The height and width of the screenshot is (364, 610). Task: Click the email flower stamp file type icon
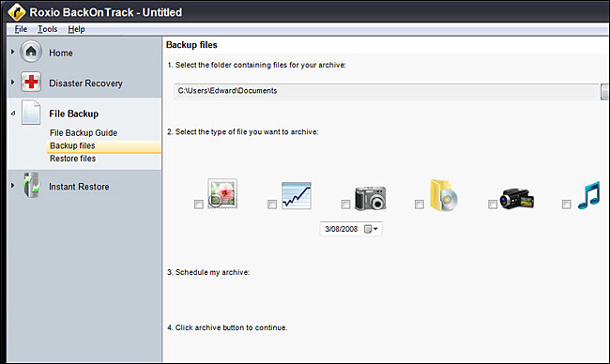point(222,193)
